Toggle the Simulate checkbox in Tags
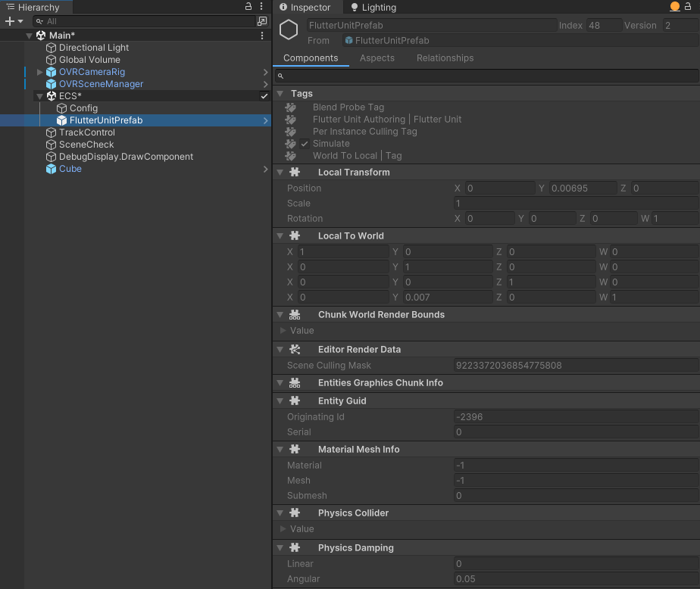Screen dimensions: 700x589 306,143
